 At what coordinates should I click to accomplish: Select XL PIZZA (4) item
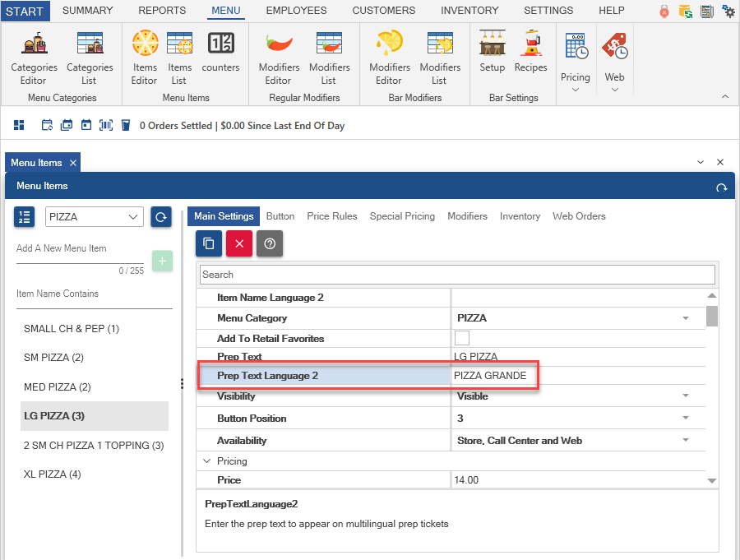(x=52, y=474)
